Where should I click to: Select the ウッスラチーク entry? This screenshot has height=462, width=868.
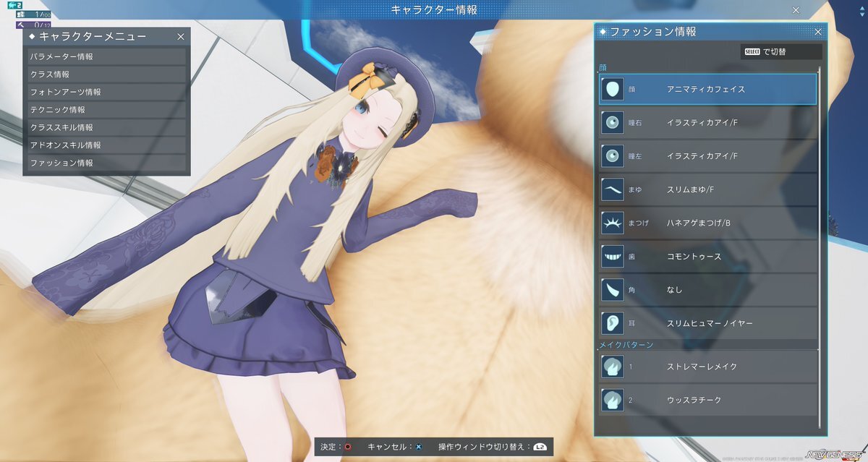707,400
